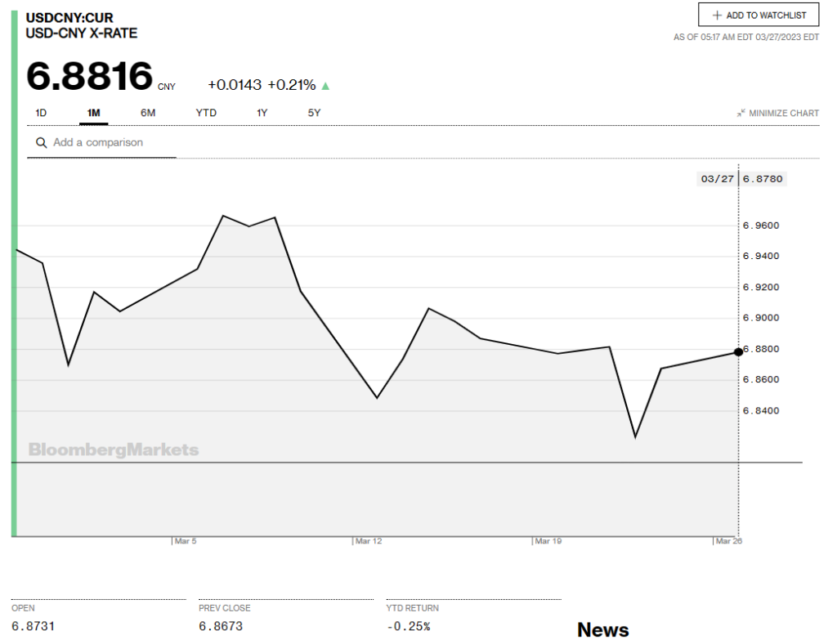The width and height of the screenshot is (837, 644).
Task: Click the USDCNY:CUR ticker title
Action: pos(69,18)
